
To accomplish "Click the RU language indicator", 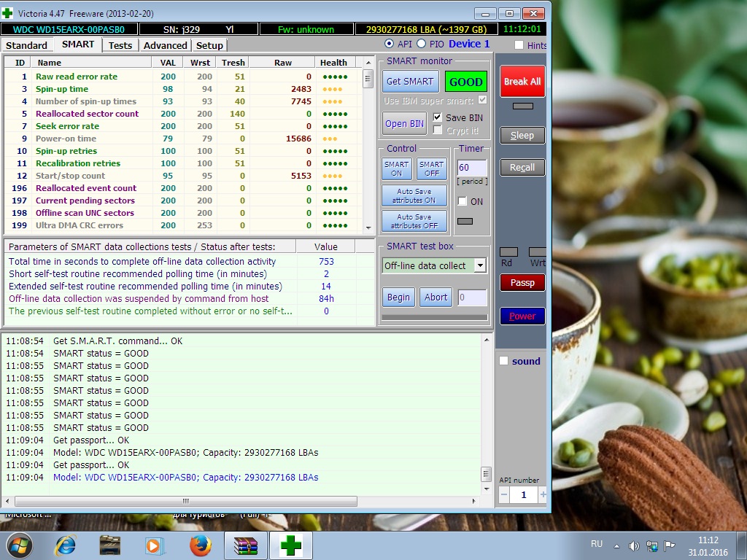I will coord(597,544).
